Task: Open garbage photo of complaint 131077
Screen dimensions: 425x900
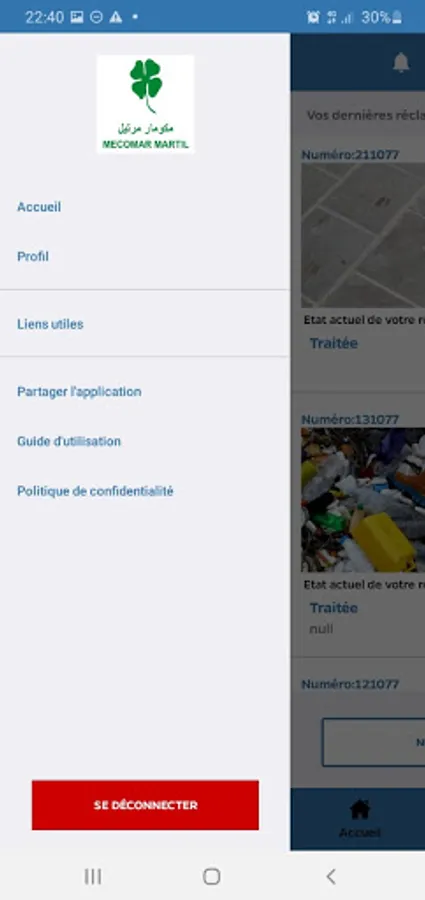Action: [x=363, y=500]
